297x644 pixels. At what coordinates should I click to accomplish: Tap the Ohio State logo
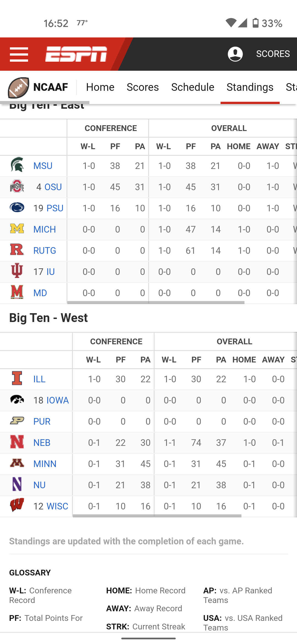pyautogui.click(x=17, y=186)
